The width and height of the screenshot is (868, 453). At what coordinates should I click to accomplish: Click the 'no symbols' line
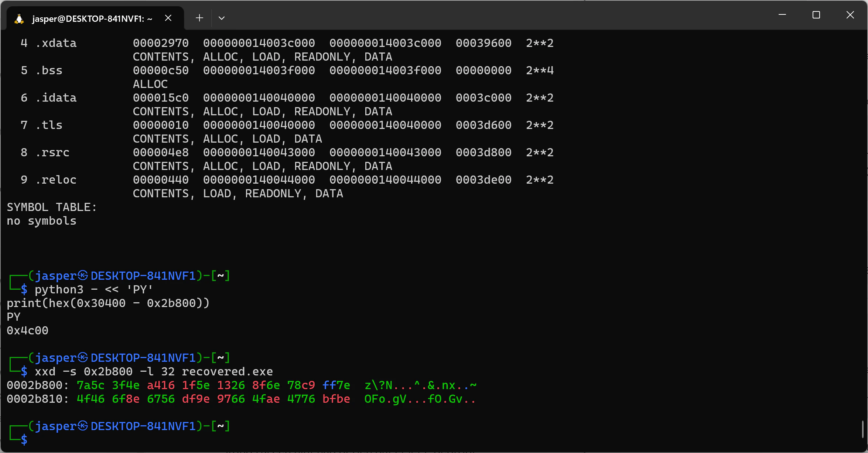(x=42, y=221)
